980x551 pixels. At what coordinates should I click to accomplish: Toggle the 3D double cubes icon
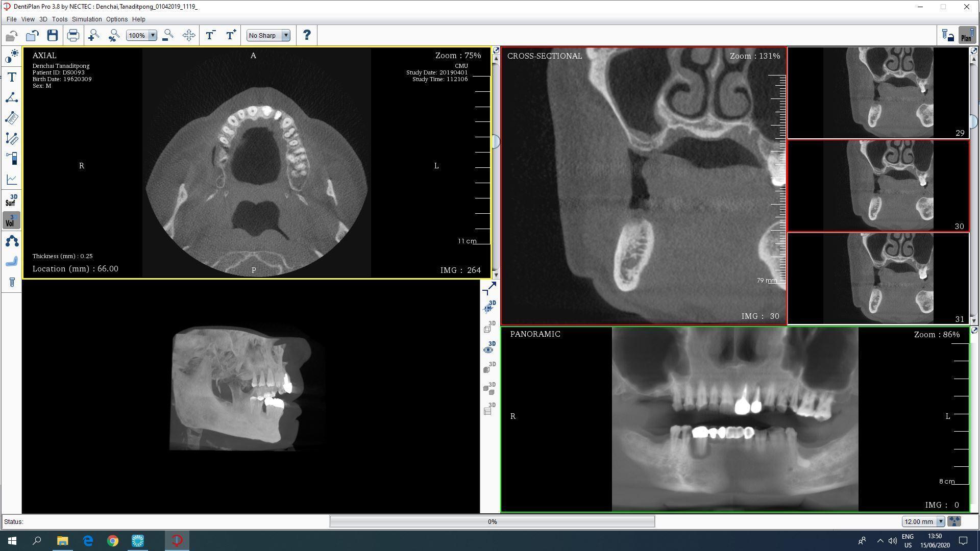[x=489, y=389]
